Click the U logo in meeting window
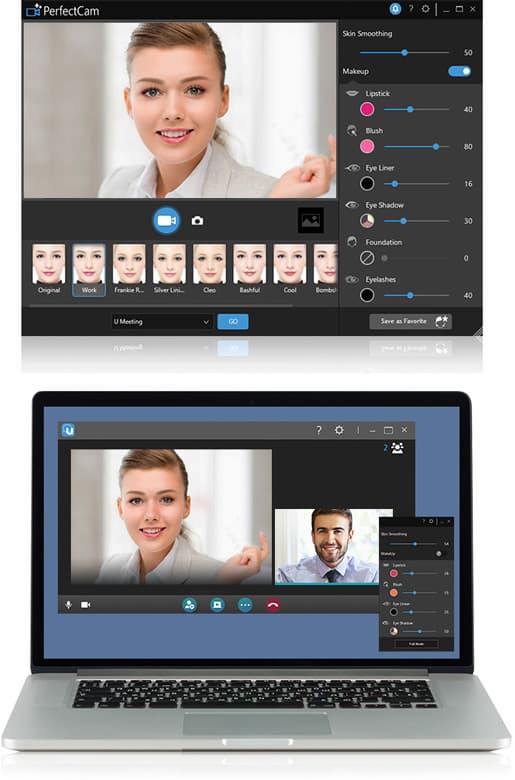The width and height of the screenshot is (515, 780). (x=69, y=430)
